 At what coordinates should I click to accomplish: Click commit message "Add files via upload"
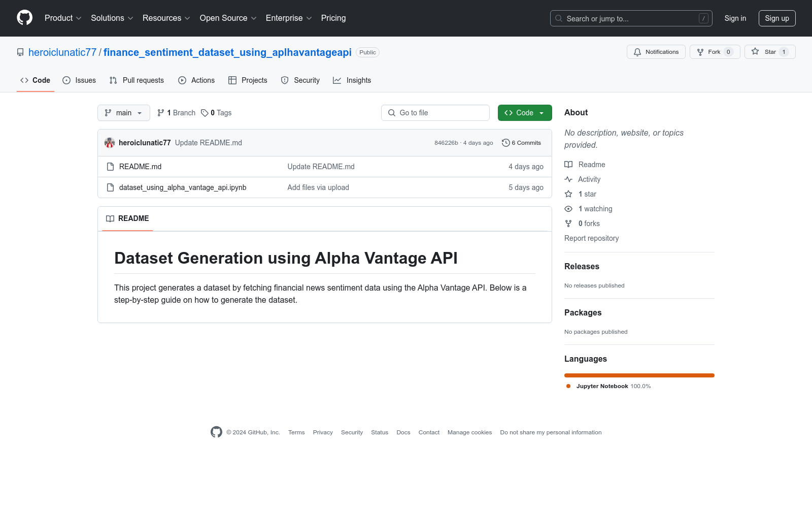(318, 187)
